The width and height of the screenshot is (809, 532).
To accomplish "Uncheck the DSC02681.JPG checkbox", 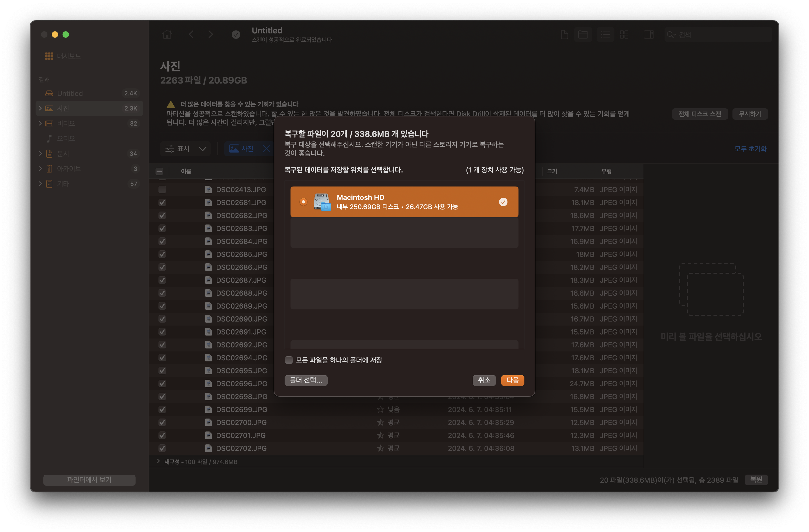I will click(162, 203).
